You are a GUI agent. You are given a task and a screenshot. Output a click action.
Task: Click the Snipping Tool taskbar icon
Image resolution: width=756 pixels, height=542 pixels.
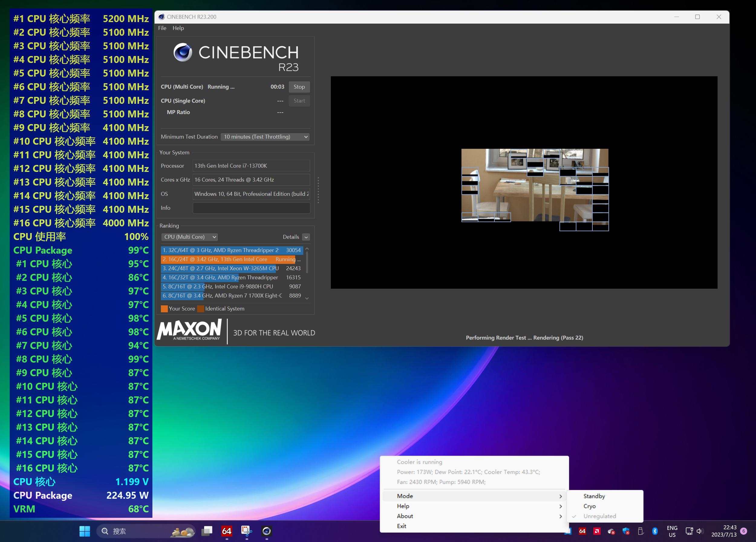246,531
